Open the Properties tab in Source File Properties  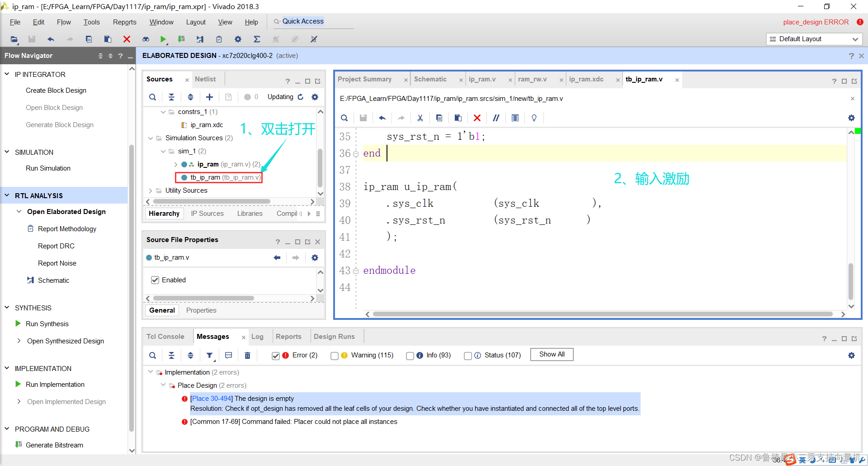point(201,310)
